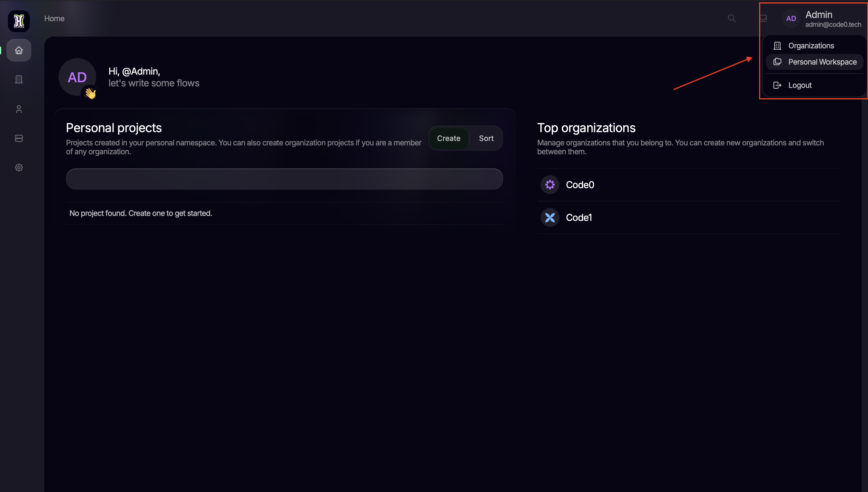The height and width of the screenshot is (492, 868).
Task: Open the Code1 organization entry
Action: pyautogui.click(x=579, y=217)
